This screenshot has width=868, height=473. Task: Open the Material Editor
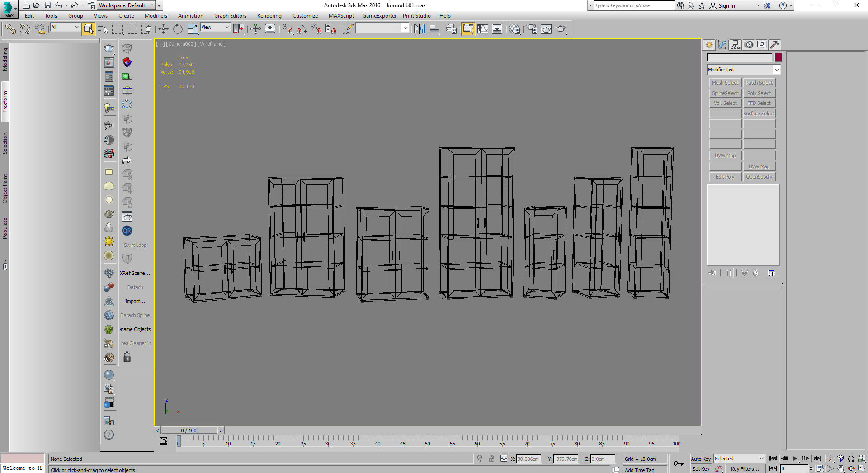[514, 29]
